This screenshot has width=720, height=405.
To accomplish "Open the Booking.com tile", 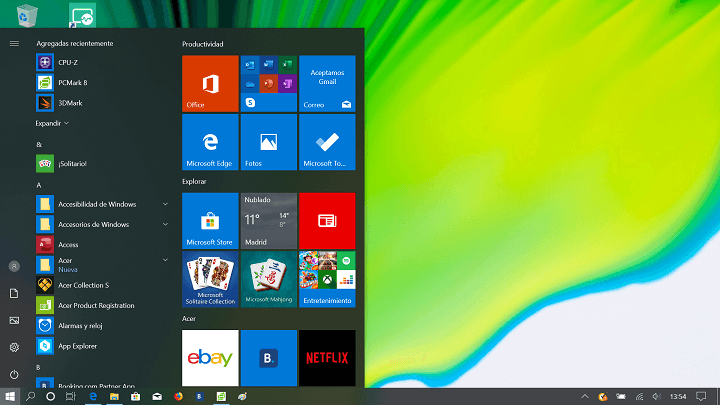I will click(x=269, y=358).
